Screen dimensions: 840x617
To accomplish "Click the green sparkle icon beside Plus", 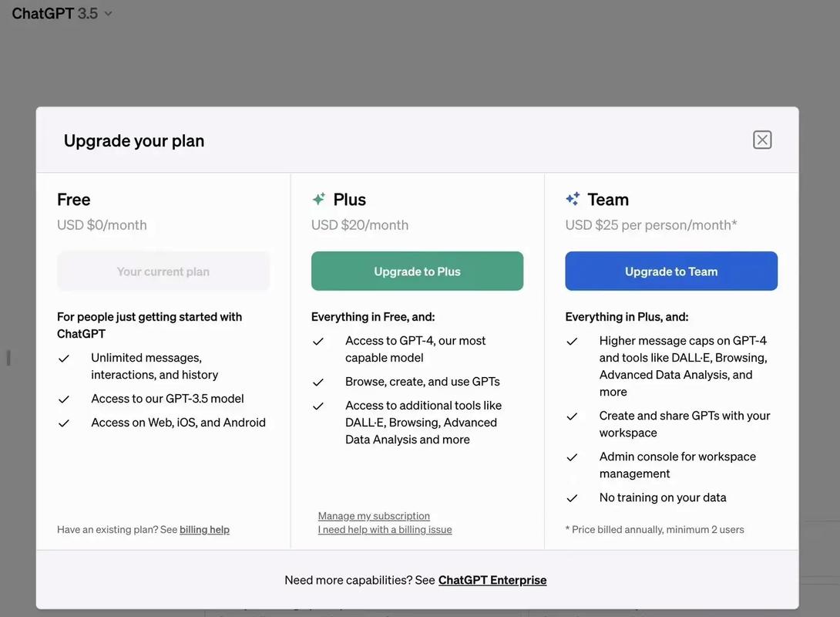I will [318, 199].
